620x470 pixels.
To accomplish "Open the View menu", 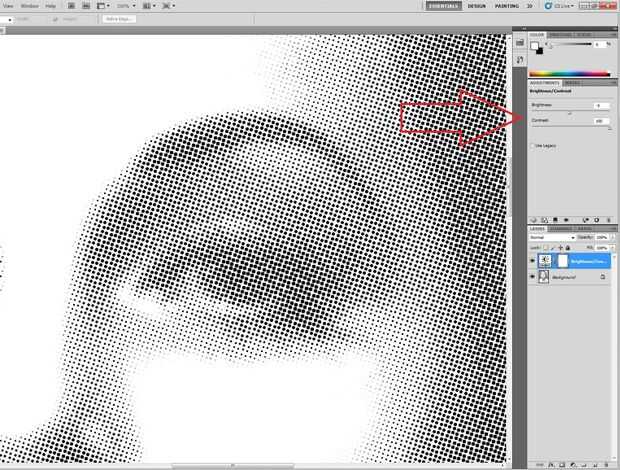I will click(x=8, y=6).
